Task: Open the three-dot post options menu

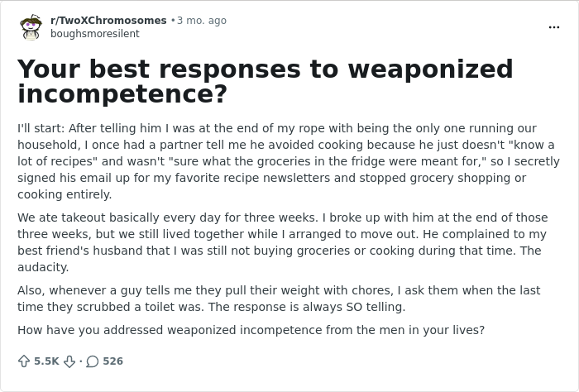Action: tap(554, 27)
